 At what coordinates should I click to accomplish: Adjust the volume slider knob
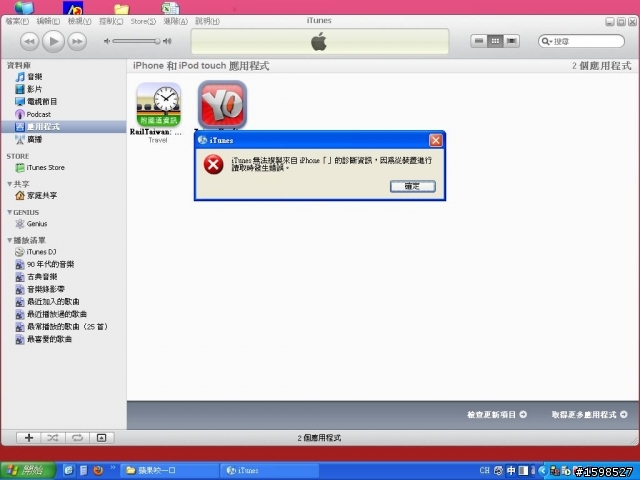(157, 41)
